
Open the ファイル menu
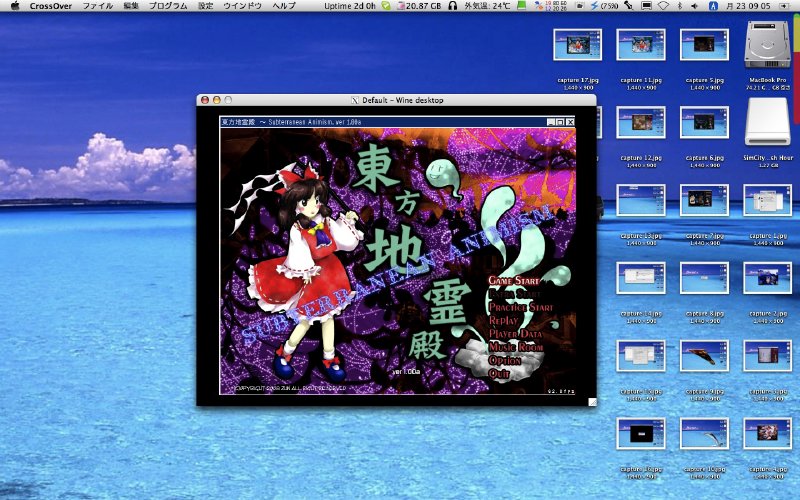(98, 6)
